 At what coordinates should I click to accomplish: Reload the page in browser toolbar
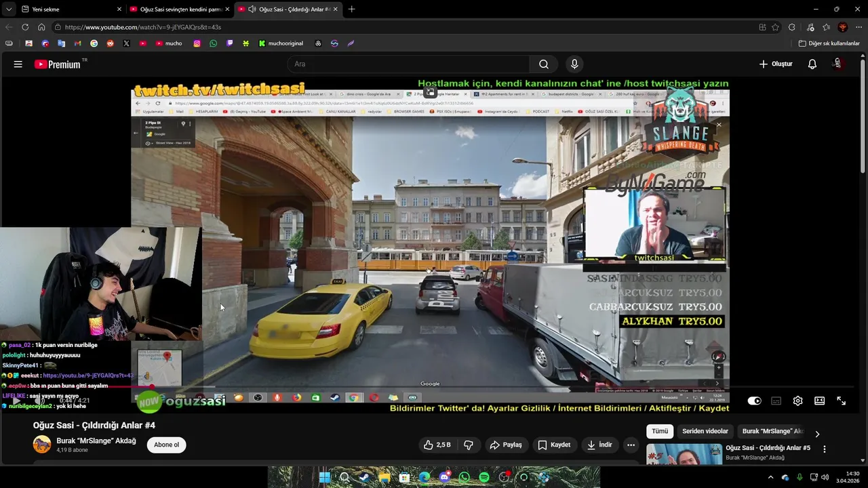click(x=25, y=27)
